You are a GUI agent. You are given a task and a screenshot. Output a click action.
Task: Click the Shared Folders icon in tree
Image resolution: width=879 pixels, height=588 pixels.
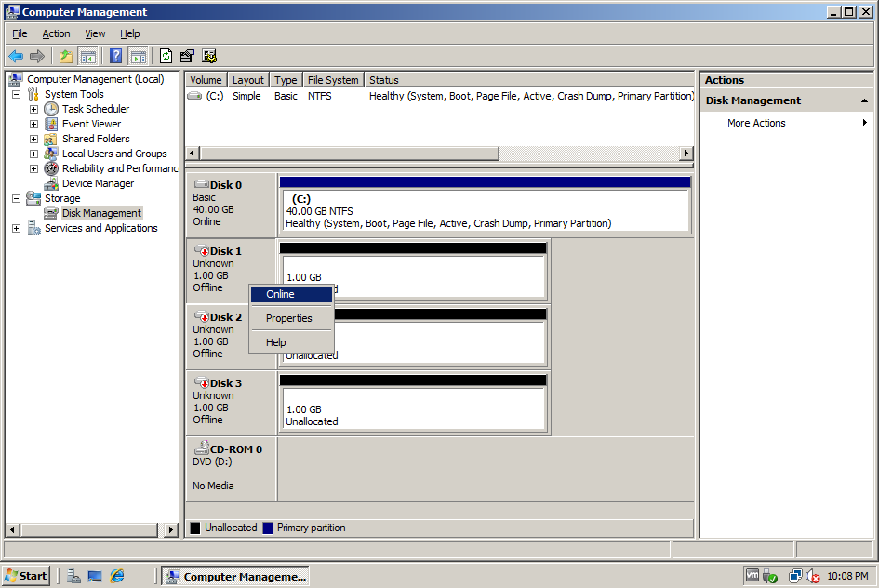[51, 139]
